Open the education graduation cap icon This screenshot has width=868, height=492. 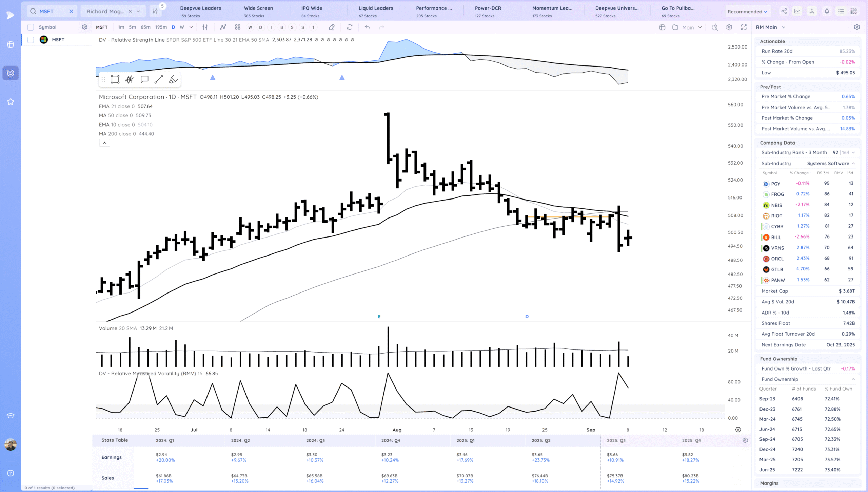(11, 416)
